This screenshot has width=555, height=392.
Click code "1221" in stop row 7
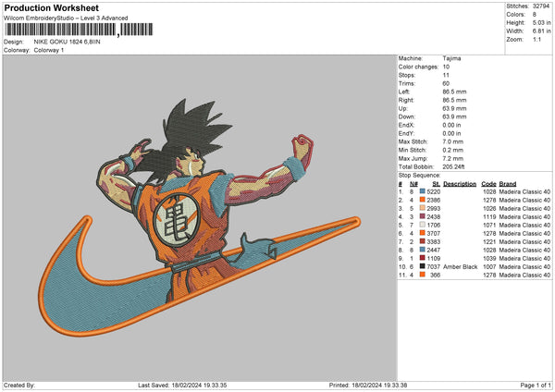[x=489, y=241]
